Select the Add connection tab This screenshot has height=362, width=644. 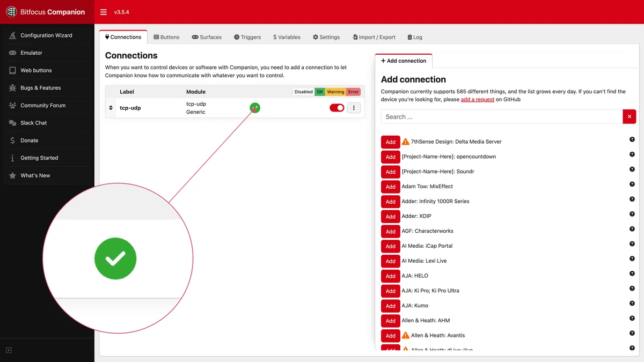tap(404, 61)
